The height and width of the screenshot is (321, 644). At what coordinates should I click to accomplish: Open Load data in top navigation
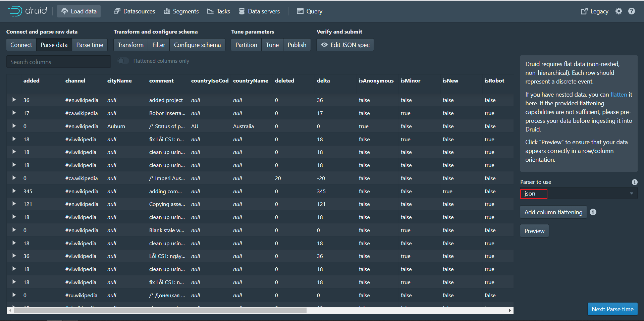pos(79,11)
